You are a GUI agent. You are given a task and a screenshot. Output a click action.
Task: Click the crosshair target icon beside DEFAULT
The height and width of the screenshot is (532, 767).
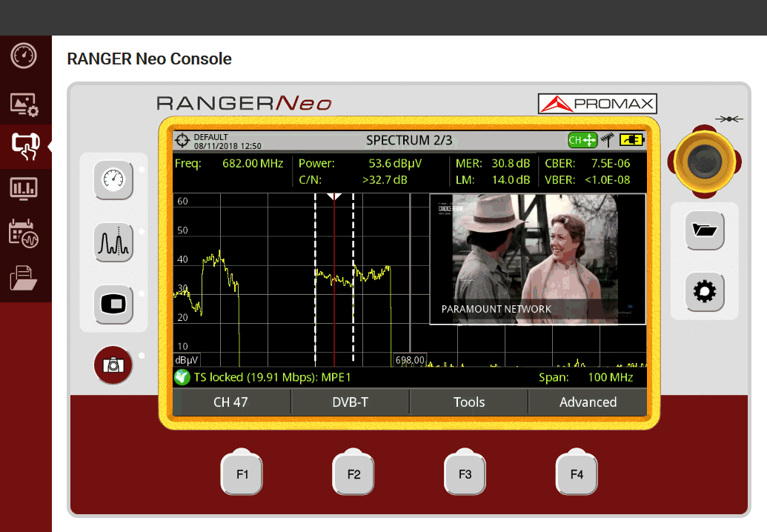[182, 140]
